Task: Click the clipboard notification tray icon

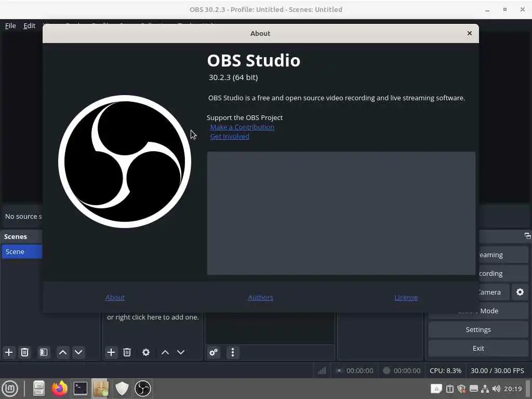Action: coord(450,389)
